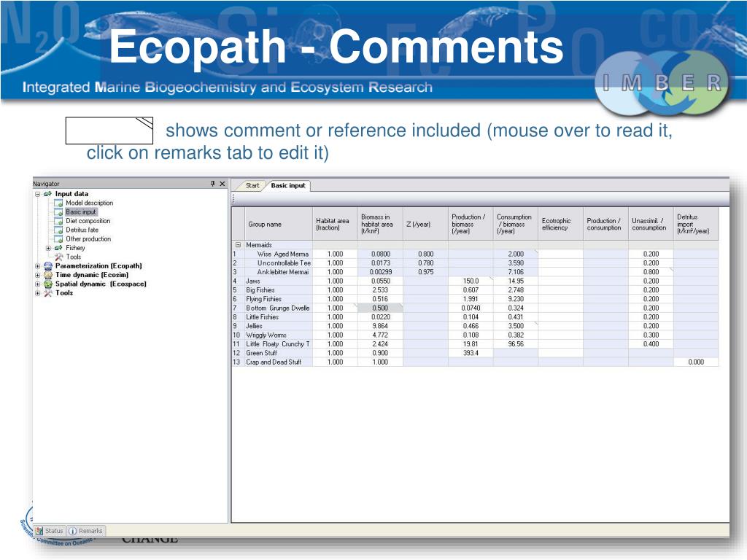Click the Big Fishies group name
The image size is (747, 560).
(x=260, y=289)
